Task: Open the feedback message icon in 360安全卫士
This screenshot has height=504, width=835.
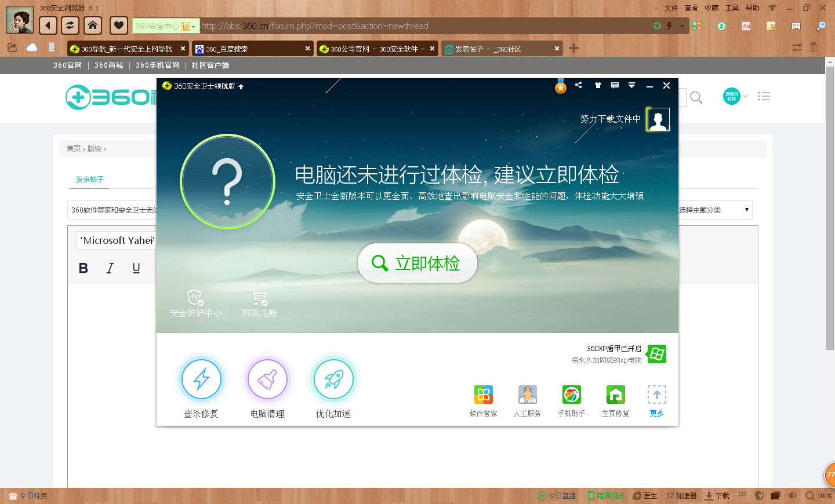Action: click(615, 85)
